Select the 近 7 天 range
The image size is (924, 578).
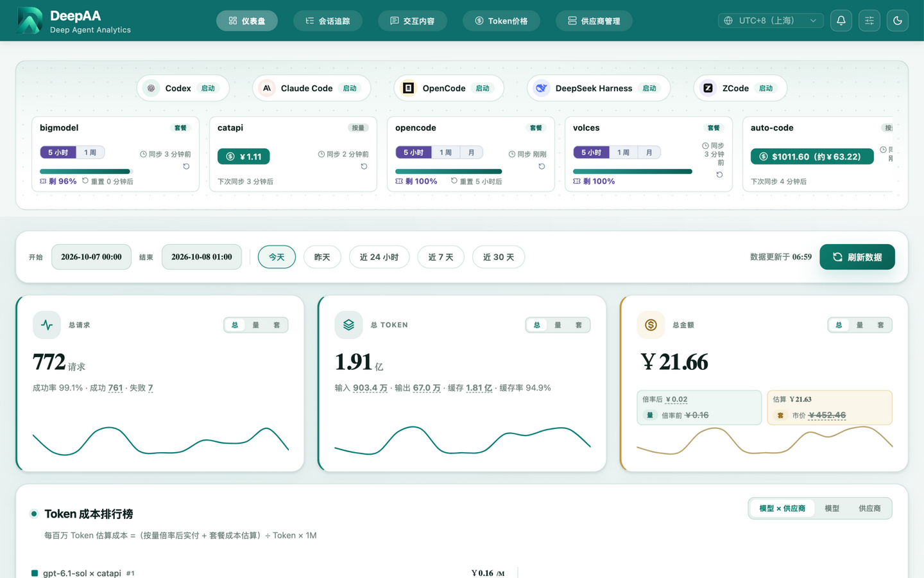click(441, 257)
